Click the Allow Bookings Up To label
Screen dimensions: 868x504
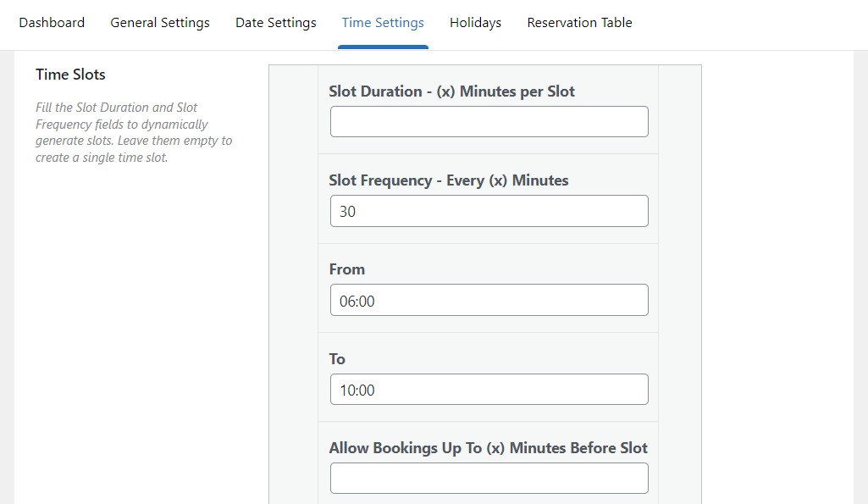(x=488, y=448)
